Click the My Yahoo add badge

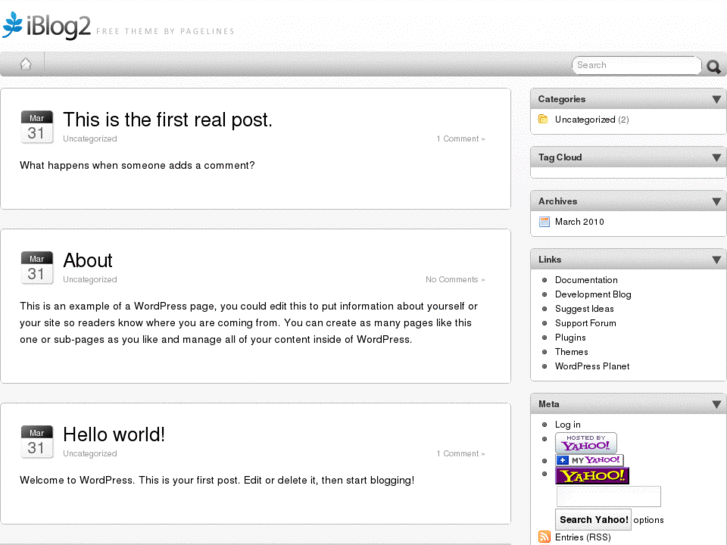(x=589, y=460)
